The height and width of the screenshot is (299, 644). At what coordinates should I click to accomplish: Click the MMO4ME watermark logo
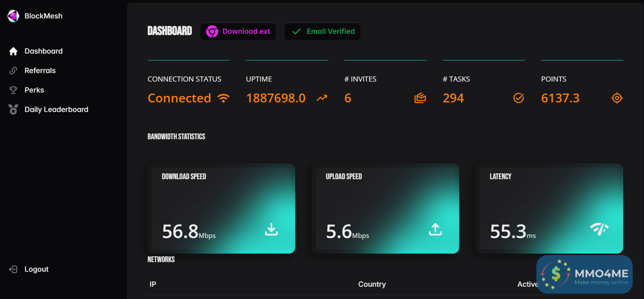click(584, 274)
